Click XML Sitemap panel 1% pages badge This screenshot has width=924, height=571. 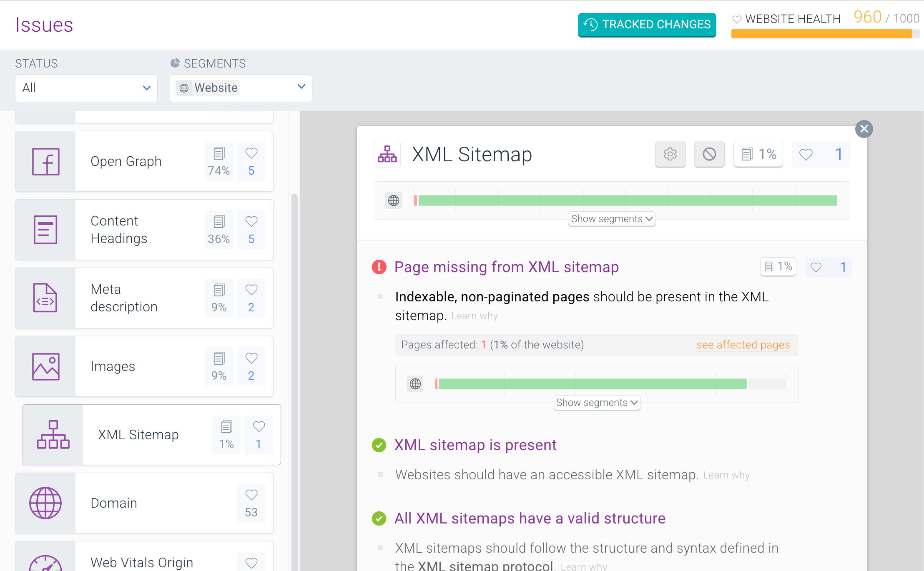(758, 154)
